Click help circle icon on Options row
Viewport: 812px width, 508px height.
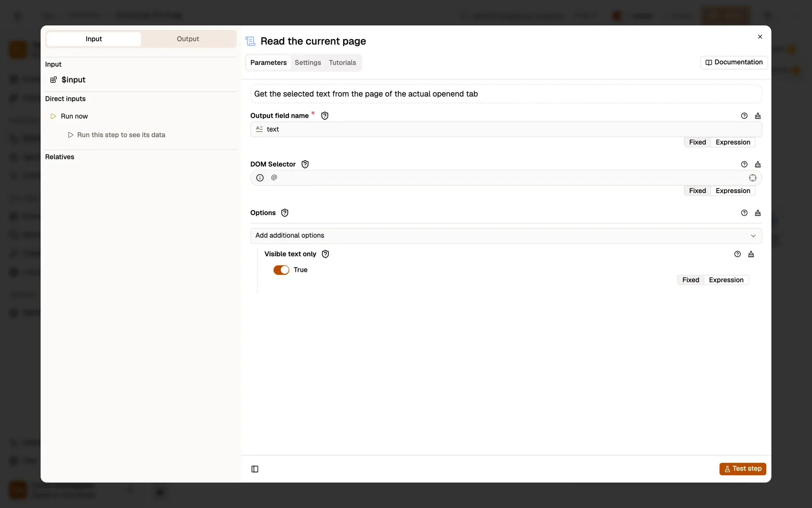(744, 213)
